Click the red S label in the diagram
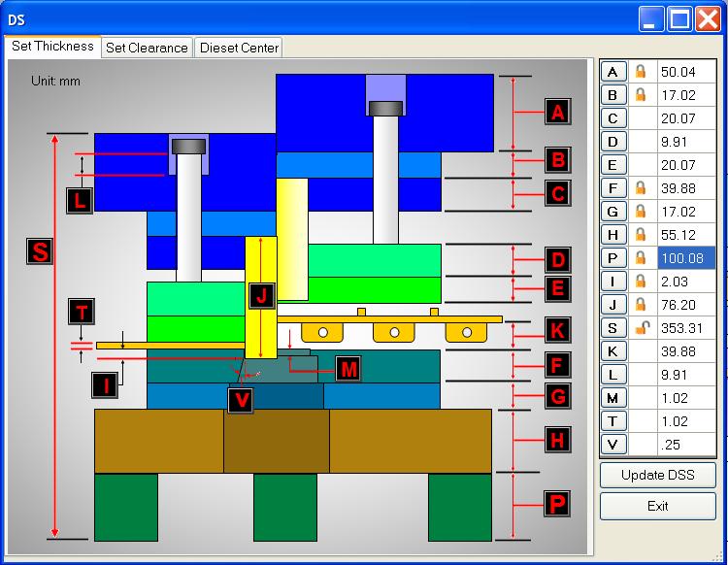The width and height of the screenshot is (728, 565). [x=40, y=252]
